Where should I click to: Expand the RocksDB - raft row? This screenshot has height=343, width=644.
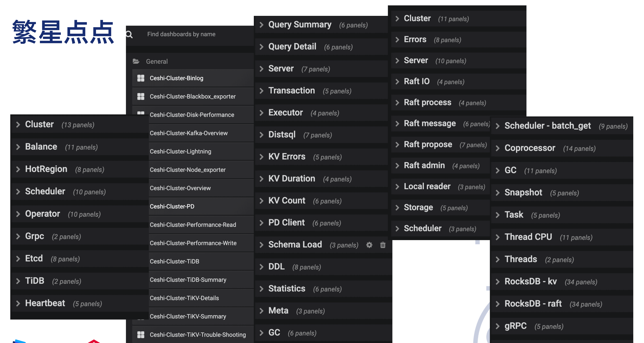(562, 304)
